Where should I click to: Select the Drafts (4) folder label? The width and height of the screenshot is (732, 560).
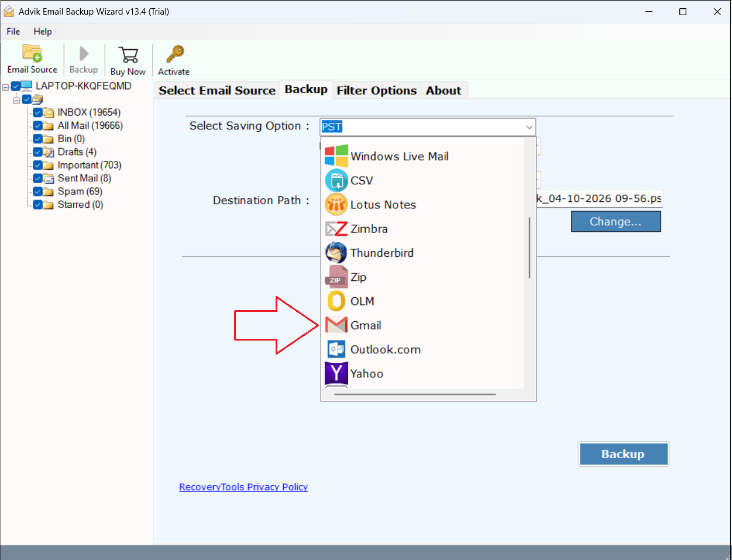point(77,152)
